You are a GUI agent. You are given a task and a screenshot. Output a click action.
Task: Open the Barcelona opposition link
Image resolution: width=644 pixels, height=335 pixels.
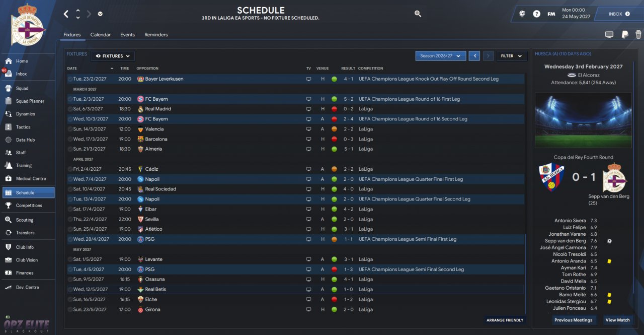(x=156, y=139)
